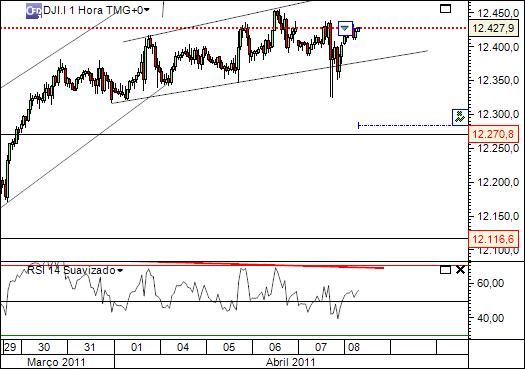The width and height of the screenshot is (525, 369).
Task: Select the current price label 12.427,9
Action: (x=494, y=28)
